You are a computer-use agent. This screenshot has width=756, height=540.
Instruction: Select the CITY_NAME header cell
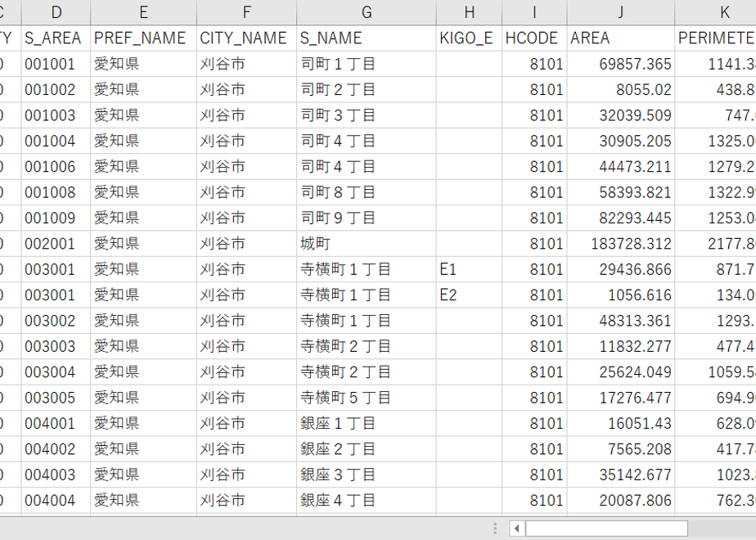pos(246,38)
